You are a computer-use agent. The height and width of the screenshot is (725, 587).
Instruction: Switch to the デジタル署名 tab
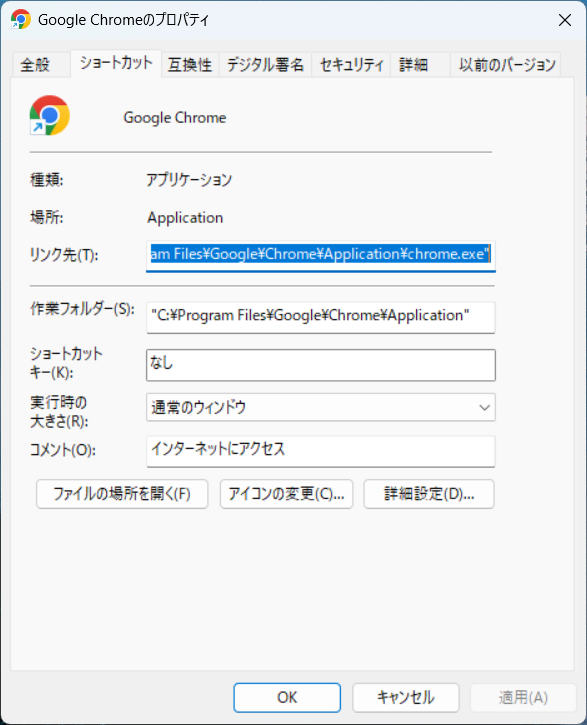point(265,64)
